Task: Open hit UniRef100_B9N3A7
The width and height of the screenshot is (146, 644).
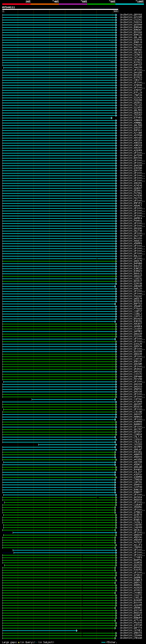Action: click(x=131, y=30)
